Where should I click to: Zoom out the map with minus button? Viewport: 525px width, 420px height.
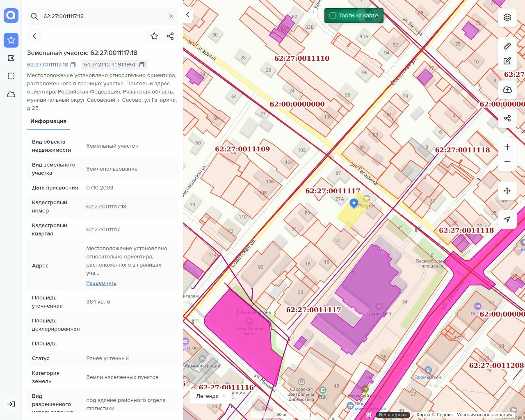(507, 162)
